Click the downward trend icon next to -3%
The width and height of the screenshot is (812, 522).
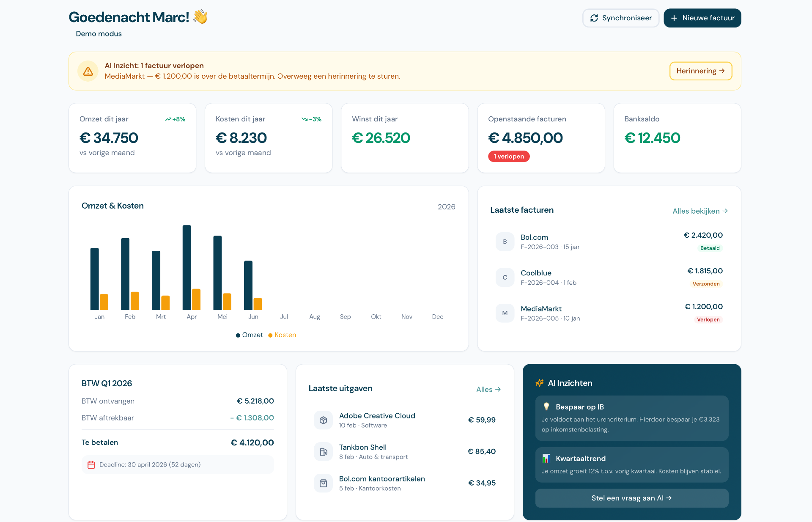tap(304, 119)
